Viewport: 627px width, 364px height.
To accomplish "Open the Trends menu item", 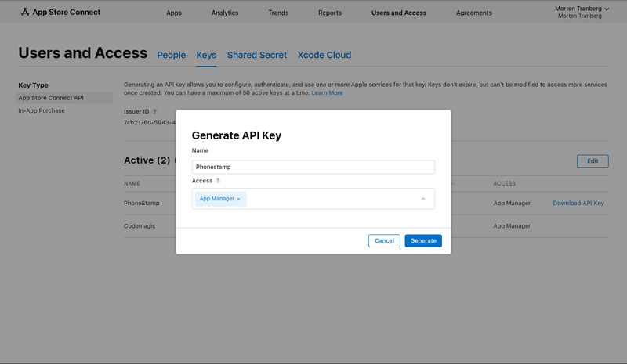I will [x=278, y=13].
